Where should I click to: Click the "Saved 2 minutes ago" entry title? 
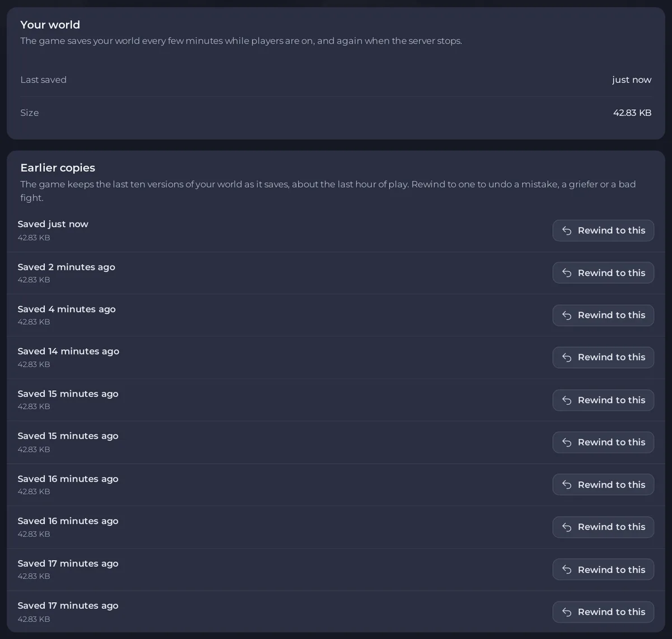(67, 267)
